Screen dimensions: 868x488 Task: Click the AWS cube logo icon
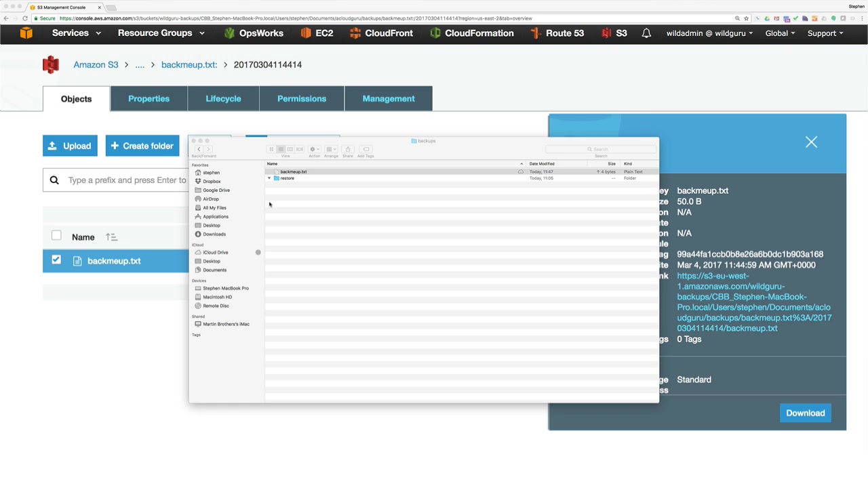[26, 33]
